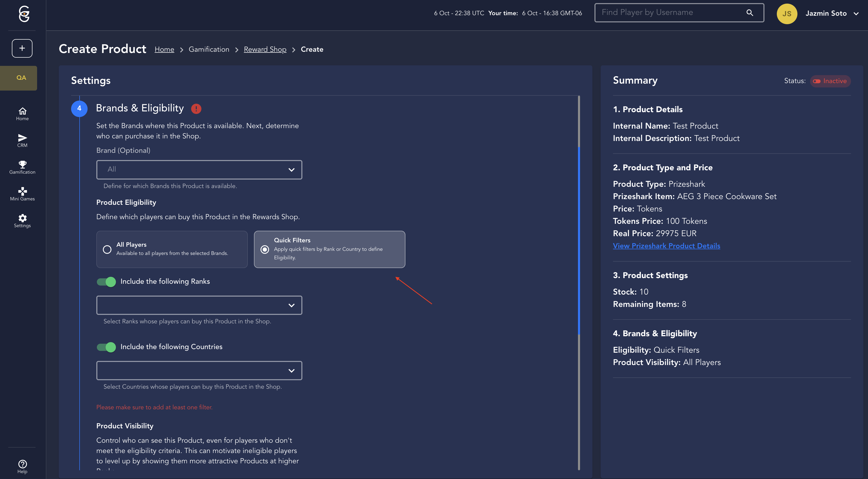The width and height of the screenshot is (868, 479).
Task: Expand the Brand dropdown showing All
Action: point(199,170)
